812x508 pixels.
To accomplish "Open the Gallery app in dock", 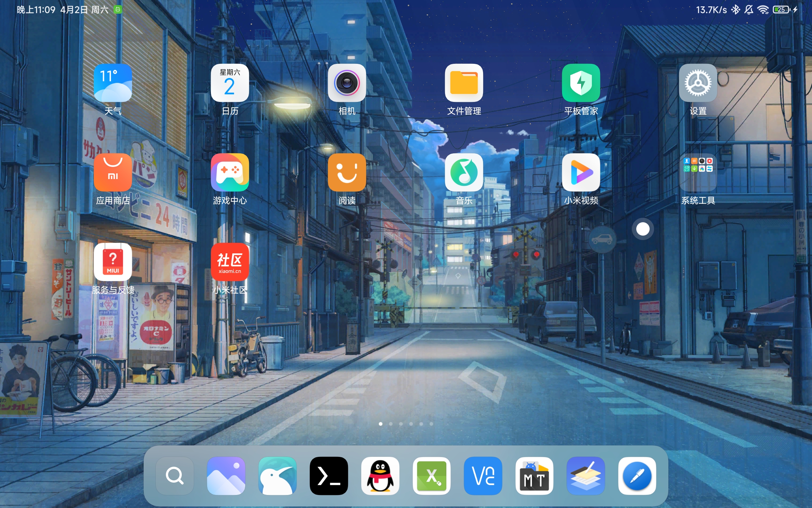I will tap(226, 476).
